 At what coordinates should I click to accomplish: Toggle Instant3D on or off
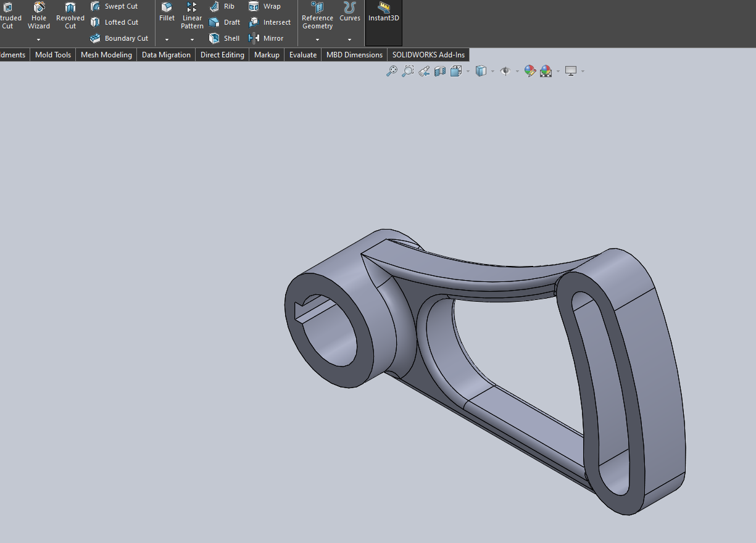383,15
